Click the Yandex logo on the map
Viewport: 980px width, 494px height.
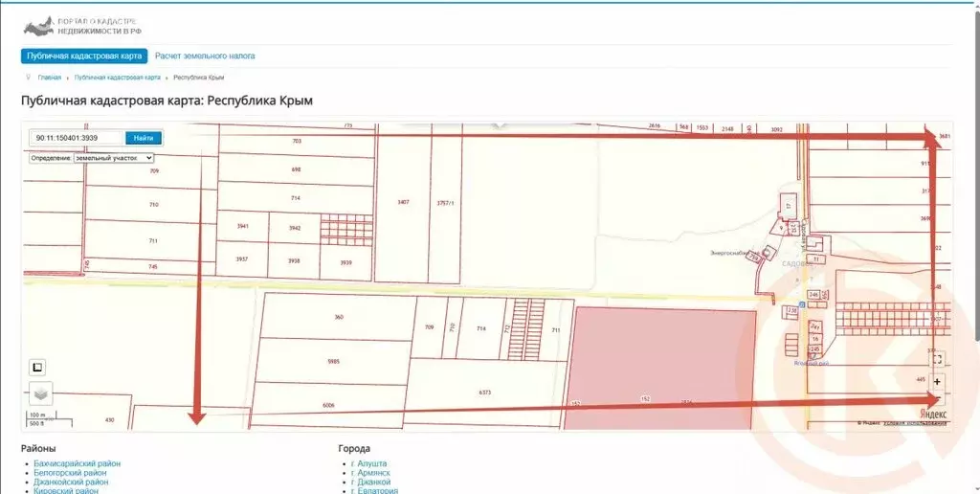933,414
